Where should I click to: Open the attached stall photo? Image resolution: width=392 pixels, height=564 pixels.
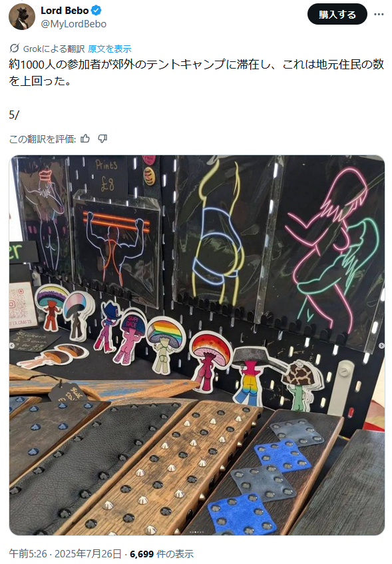[x=197, y=345]
